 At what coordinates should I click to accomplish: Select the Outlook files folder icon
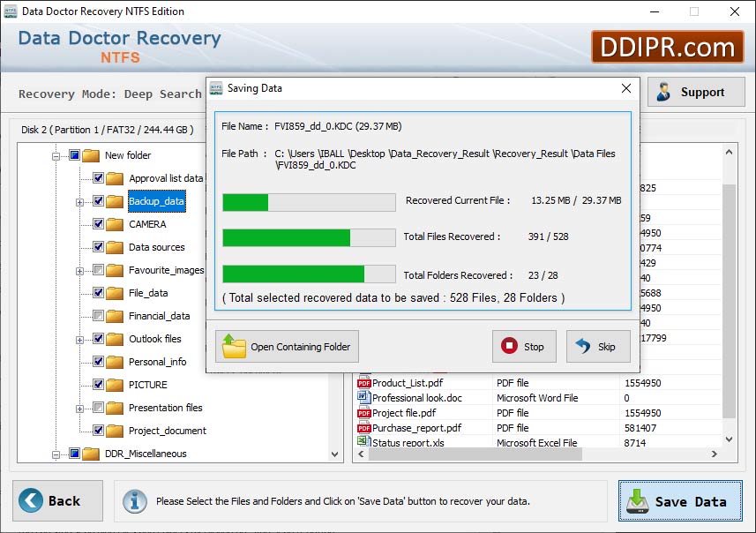[x=115, y=339]
